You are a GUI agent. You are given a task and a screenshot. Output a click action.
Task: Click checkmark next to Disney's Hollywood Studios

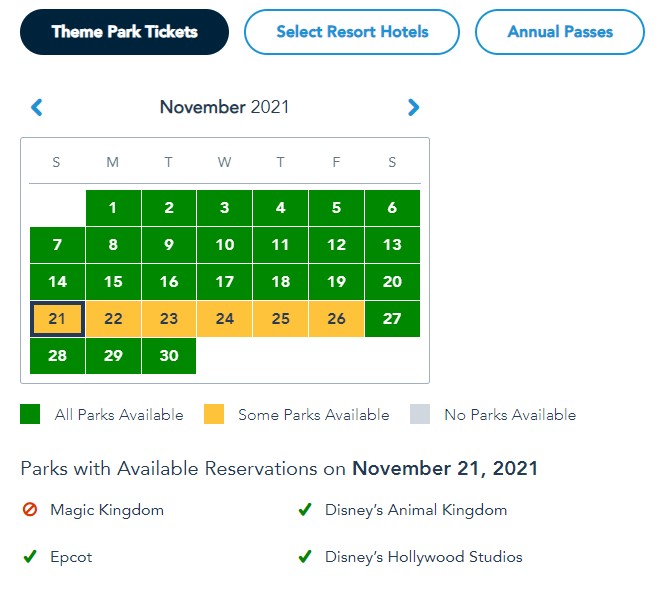305,557
